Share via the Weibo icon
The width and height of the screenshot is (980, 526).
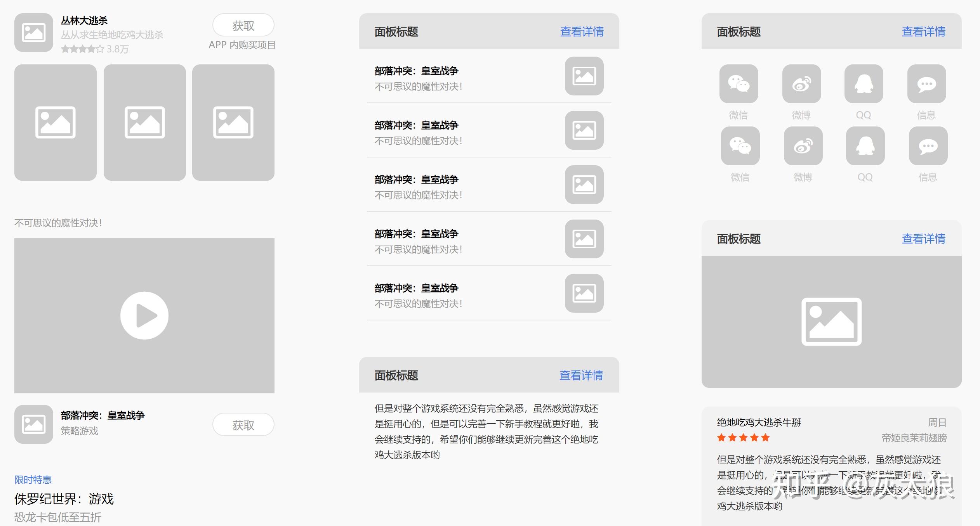pos(801,84)
